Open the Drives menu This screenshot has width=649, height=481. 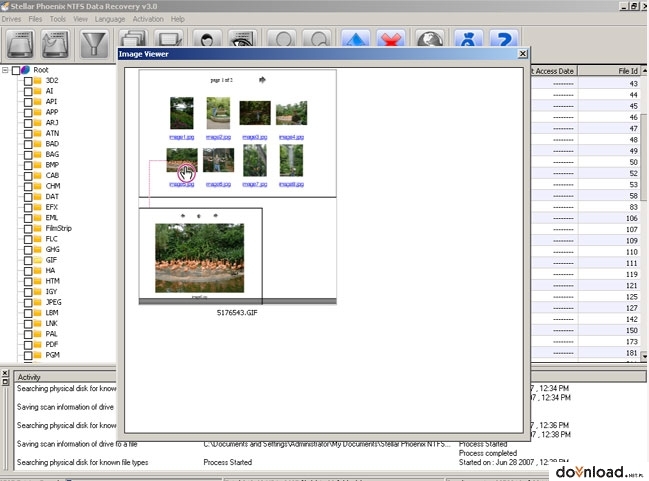coord(11,19)
